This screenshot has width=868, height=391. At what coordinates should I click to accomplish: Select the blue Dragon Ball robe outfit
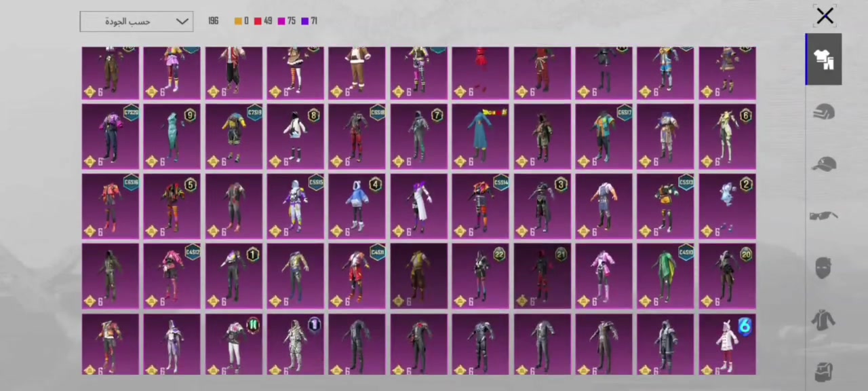point(481,136)
